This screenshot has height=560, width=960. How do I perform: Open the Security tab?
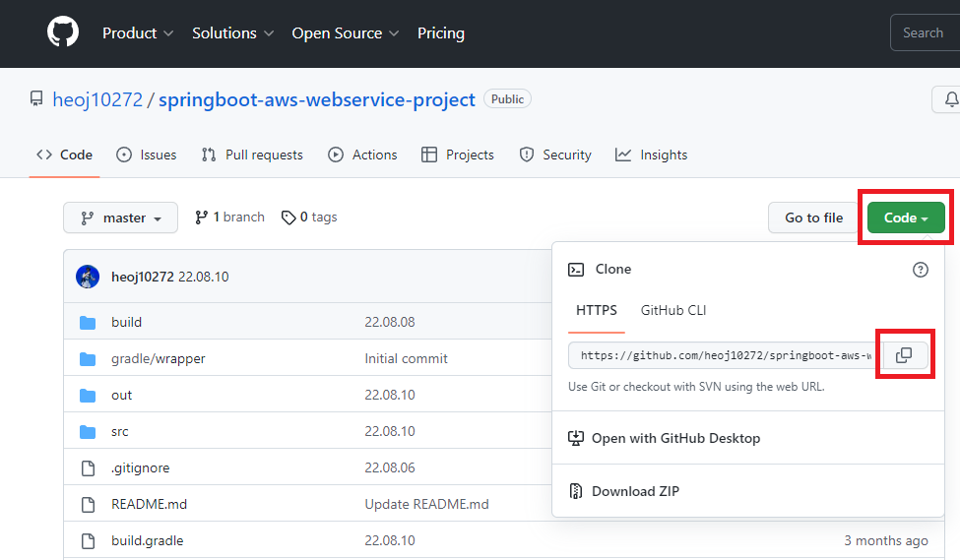[x=554, y=155]
